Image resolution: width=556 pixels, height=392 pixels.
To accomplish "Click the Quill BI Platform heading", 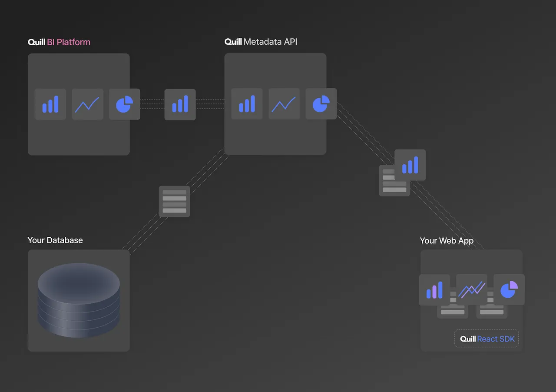I will (59, 42).
